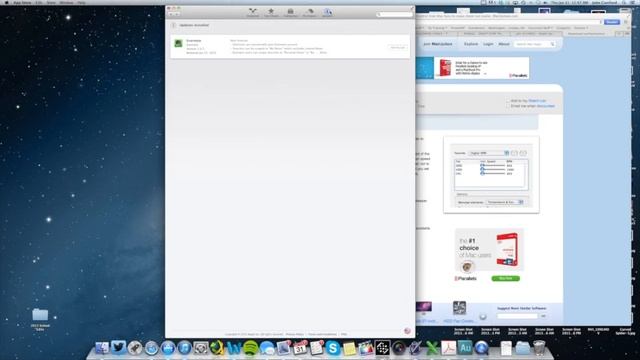The width and height of the screenshot is (640, 360).
Task: Open Twitter from the Dock
Action: tap(118, 348)
